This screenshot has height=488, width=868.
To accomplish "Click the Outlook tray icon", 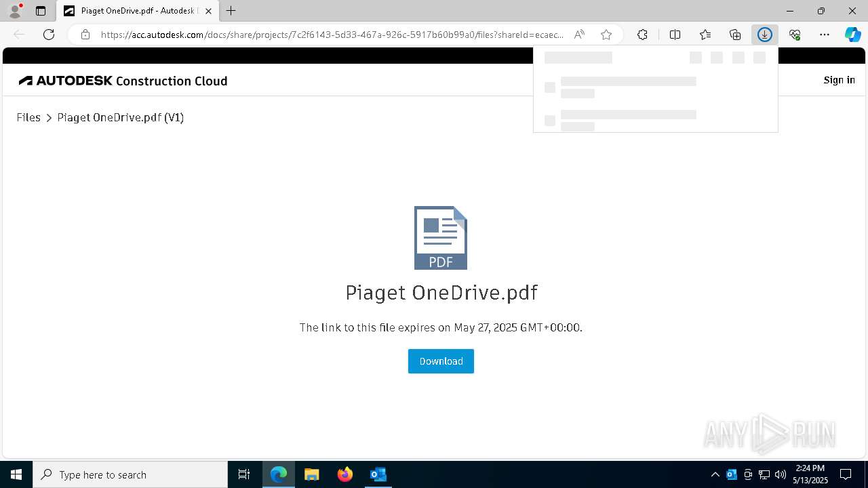I will (732, 474).
